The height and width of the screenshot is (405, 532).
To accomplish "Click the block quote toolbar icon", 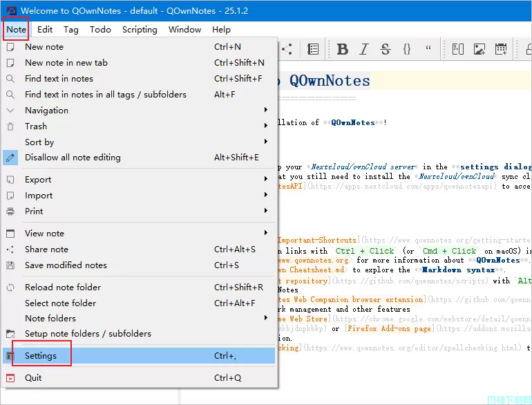I will (428, 49).
